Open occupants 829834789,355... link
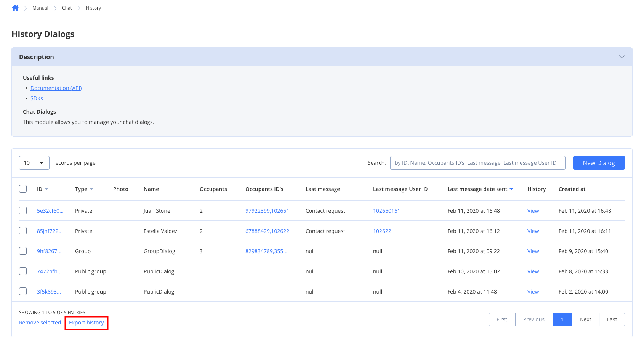This screenshot has height=350, width=644. tap(266, 251)
